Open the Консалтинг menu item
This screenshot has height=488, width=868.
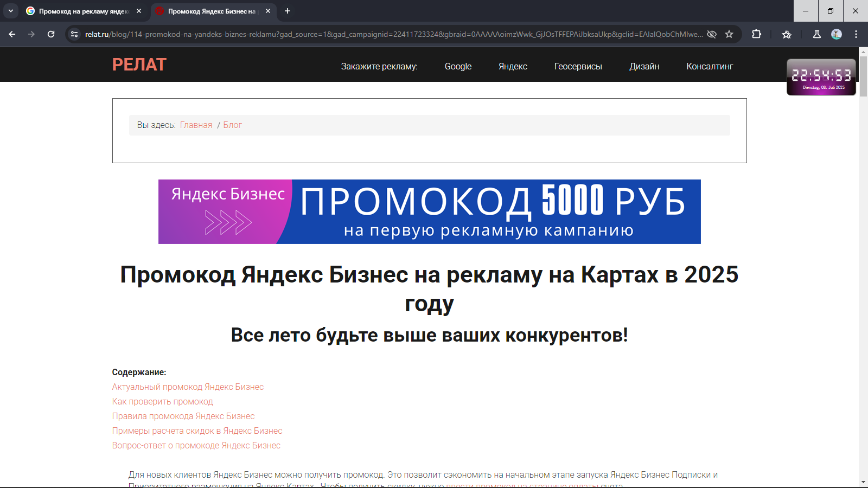[x=710, y=66]
